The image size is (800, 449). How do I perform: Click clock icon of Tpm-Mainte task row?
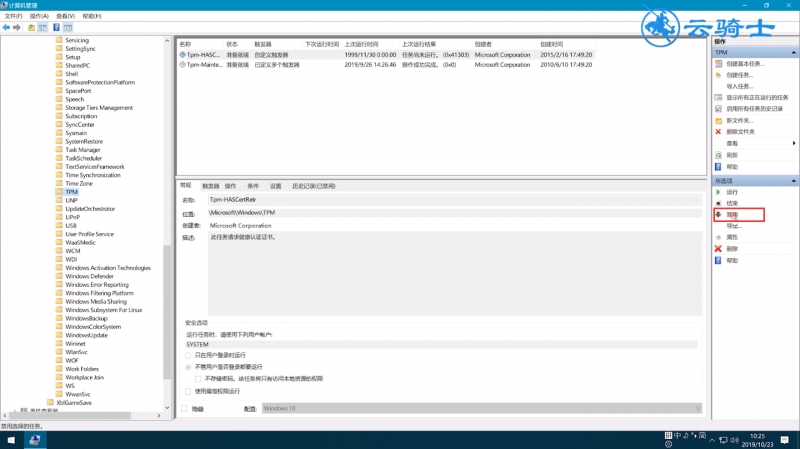(182, 65)
